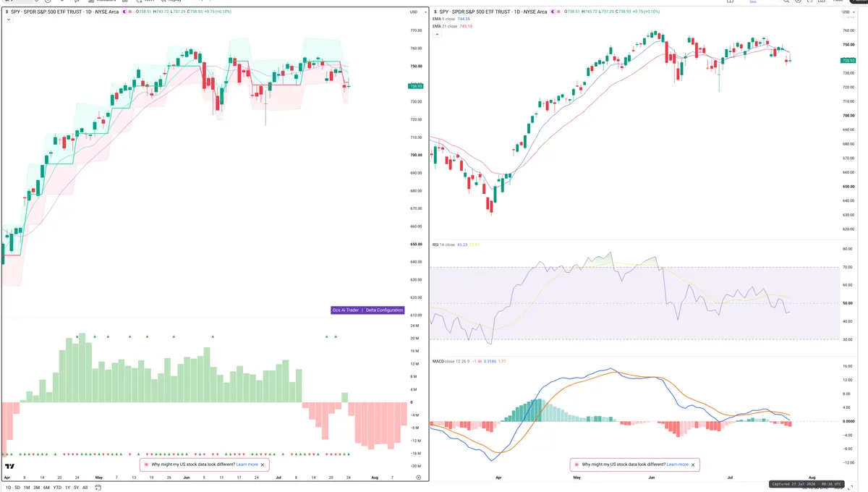Click the +0.75 (+0.10%) change value in left header
This screenshot has width=868, height=492.
217,12
